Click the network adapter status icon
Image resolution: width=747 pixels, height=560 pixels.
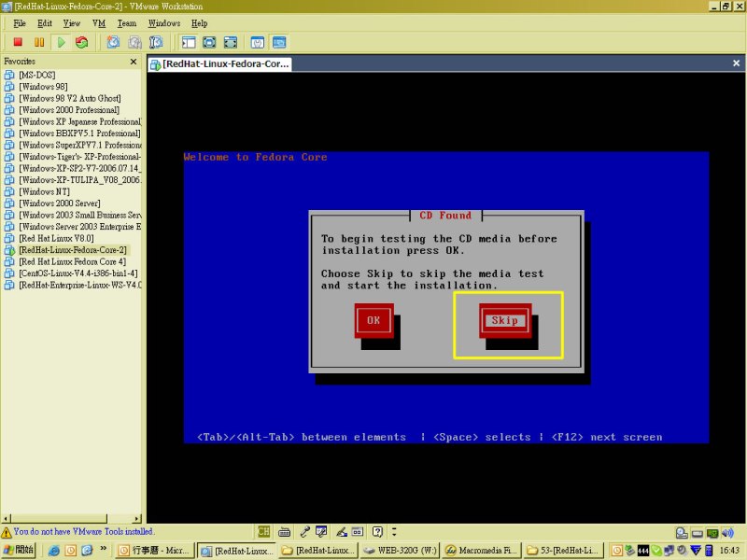pos(712,533)
